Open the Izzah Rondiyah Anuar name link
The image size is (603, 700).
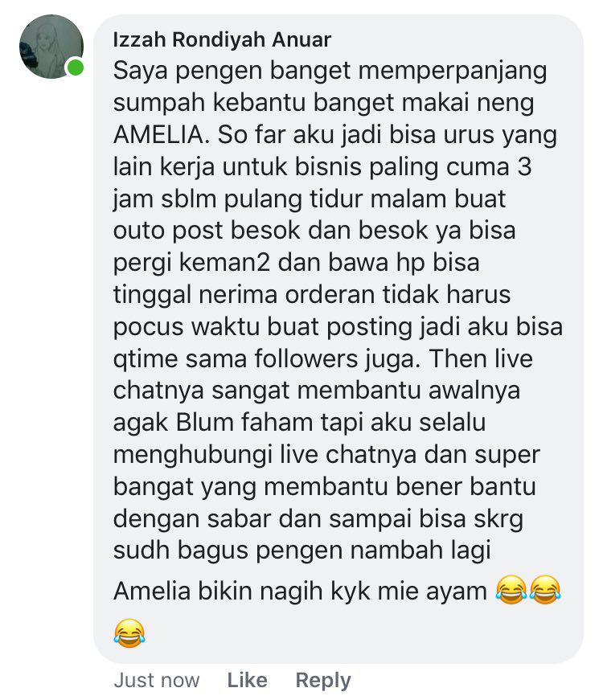coord(222,39)
